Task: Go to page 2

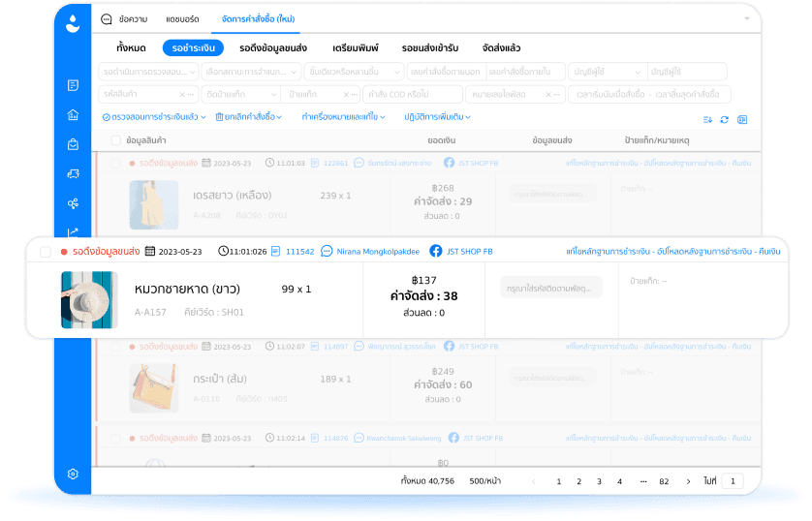Action: tap(579, 481)
